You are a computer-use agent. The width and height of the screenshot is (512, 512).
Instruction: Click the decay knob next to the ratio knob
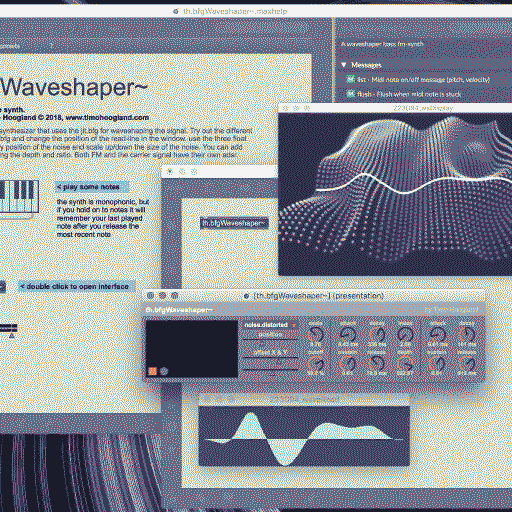tap(377, 334)
